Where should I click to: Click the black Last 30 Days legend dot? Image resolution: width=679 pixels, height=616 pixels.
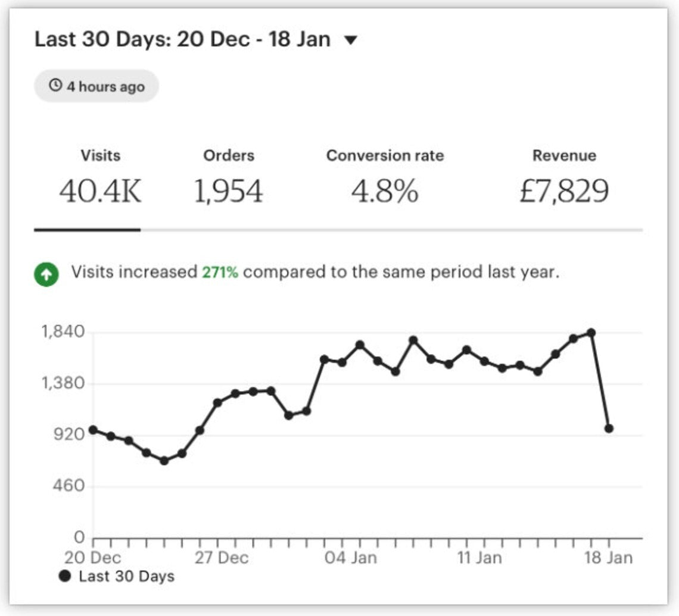coord(65,576)
